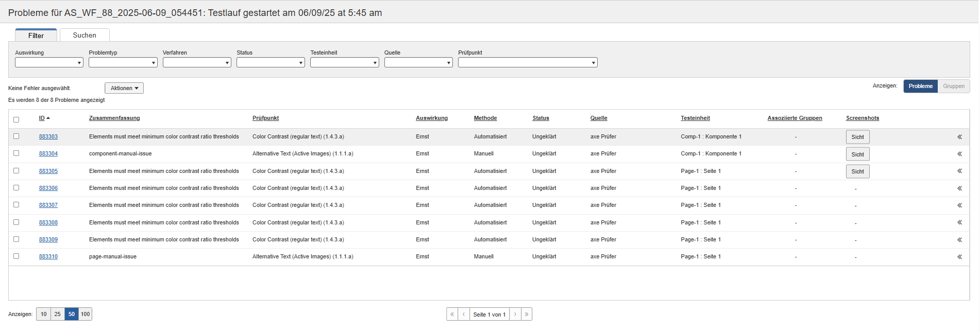Switch to the Suchen tab

pyautogui.click(x=85, y=36)
